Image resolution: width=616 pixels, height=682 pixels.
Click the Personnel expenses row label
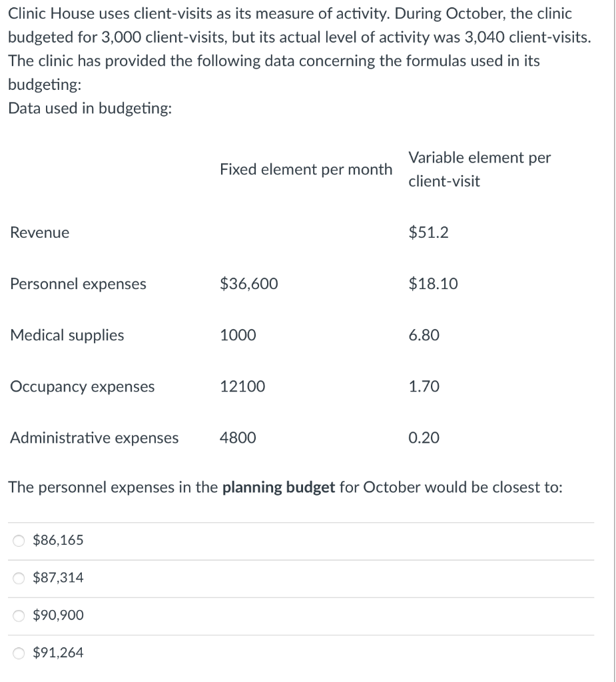tap(78, 284)
